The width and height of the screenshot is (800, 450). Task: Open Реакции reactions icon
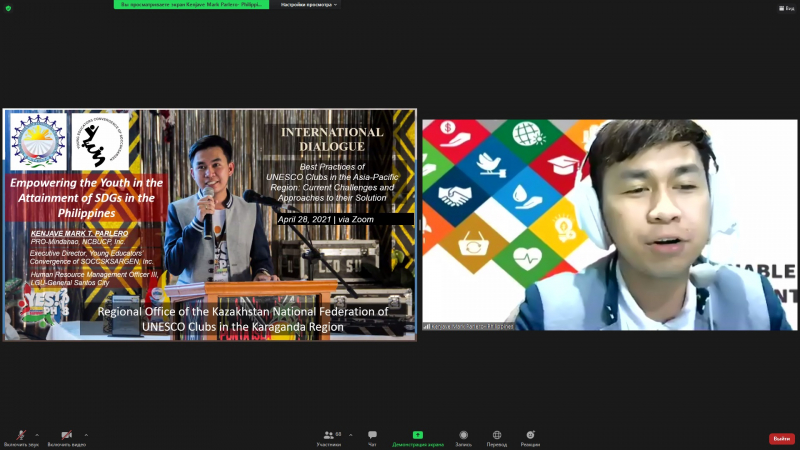click(x=530, y=435)
